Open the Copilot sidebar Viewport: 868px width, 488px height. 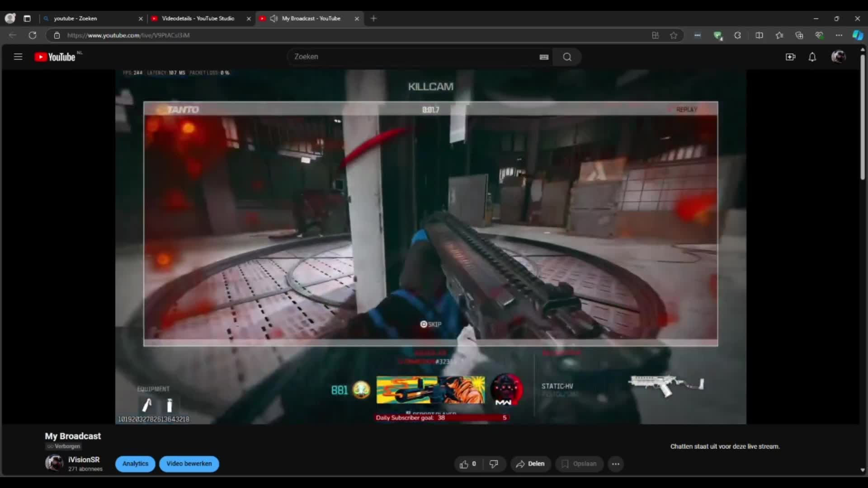858,35
